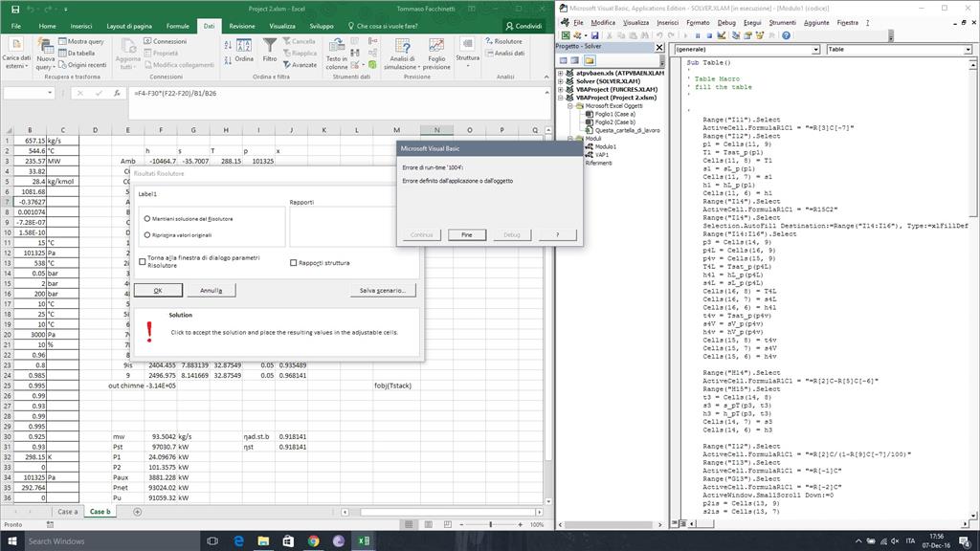Click the Save icon in VBA toolbar
980x551 pixels.
pos(595,35)
